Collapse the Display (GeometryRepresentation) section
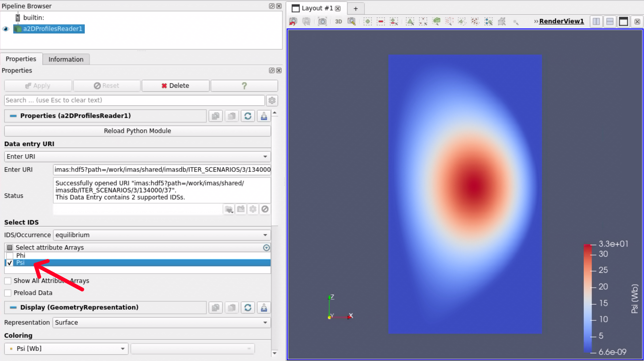 pyautogui.click(x=13, y=308)
